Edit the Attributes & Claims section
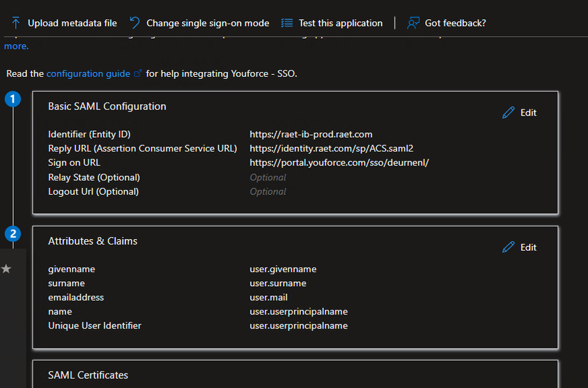Screen dimensions: 588x388 (x=528, y=247)
